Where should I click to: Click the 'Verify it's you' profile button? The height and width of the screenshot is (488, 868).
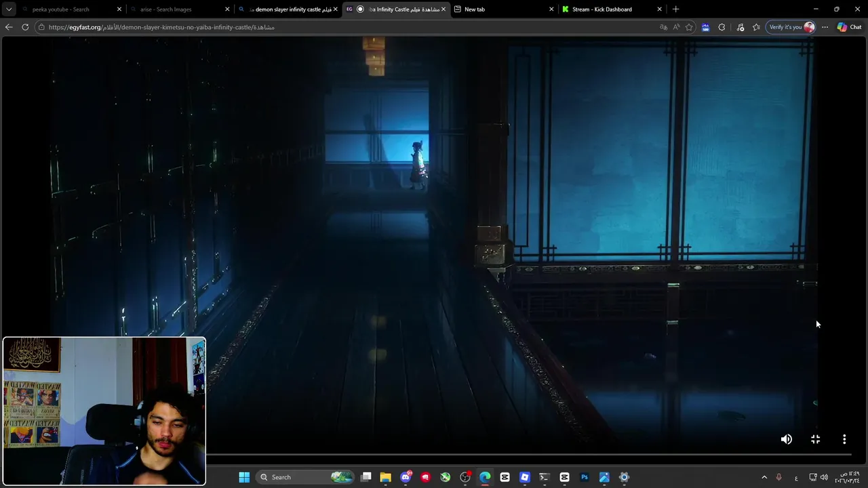(x=791, y=27)
